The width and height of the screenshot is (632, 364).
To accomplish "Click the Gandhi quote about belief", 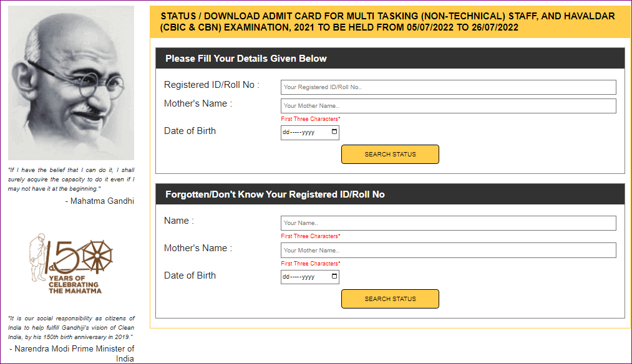I will 70,179.
